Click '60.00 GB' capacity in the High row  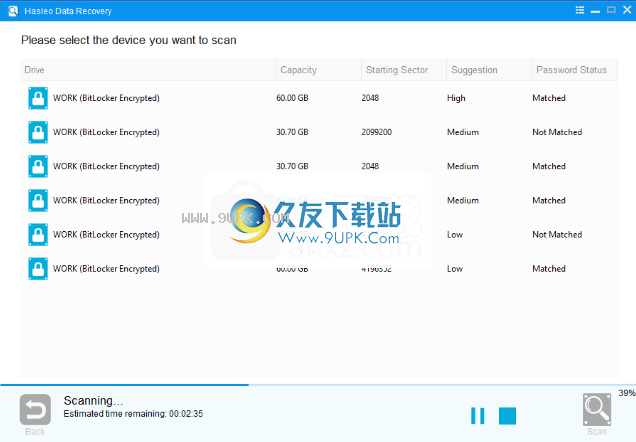point(292,98)
